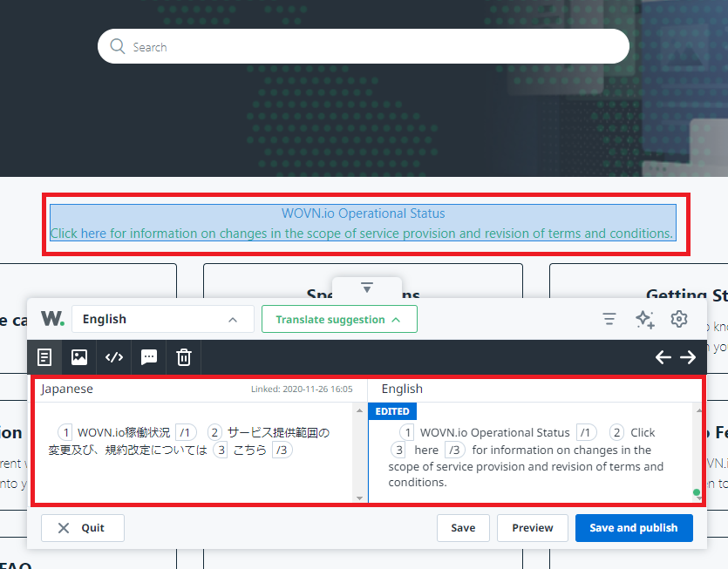Image resolution: width=728 pixels, height=569 pixels.
Task: Click the WOVN logo
Action: coord(52,318)
